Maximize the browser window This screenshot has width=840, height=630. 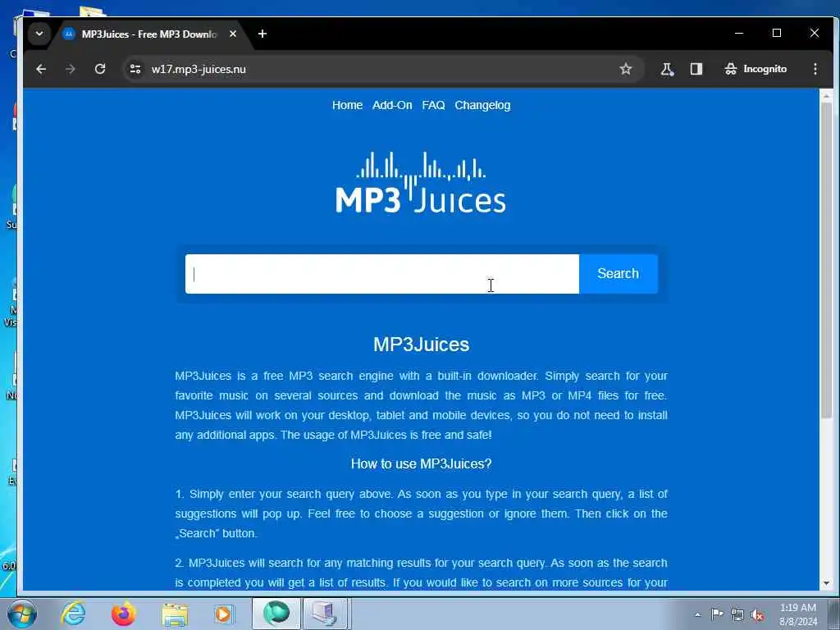[777, 33]
